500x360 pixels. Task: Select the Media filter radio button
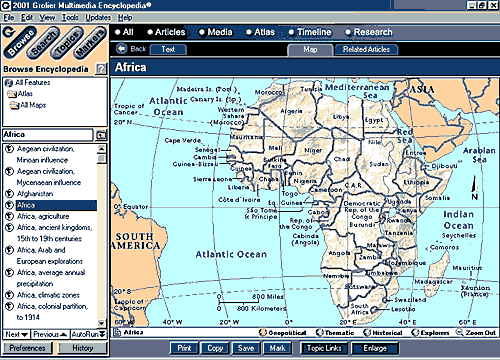tap(202, 32)
